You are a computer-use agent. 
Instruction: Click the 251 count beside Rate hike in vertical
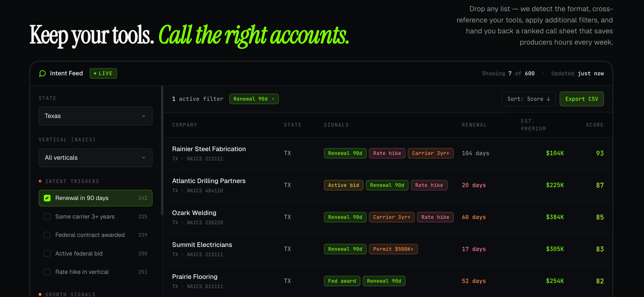point(143,272)
